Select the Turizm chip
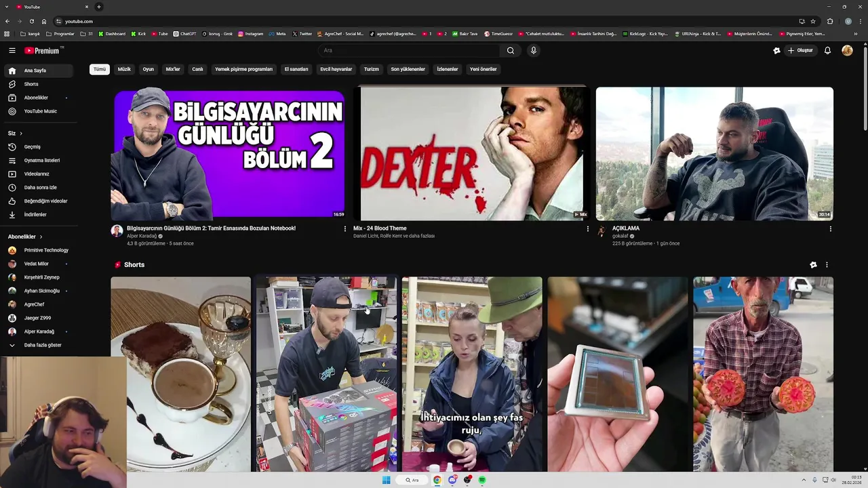868x488 pixels. [x=372, y=69]
